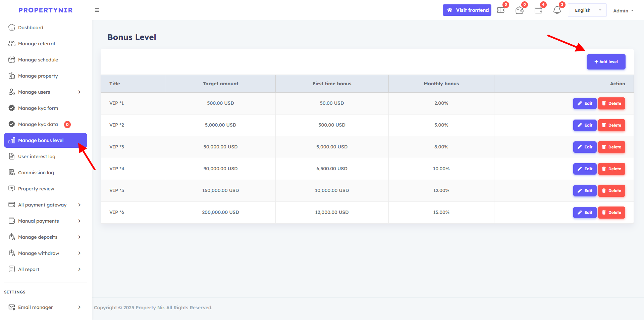Edit the VIP *3 bonus level
Viewport: 644px width, 320px height.
585,147
